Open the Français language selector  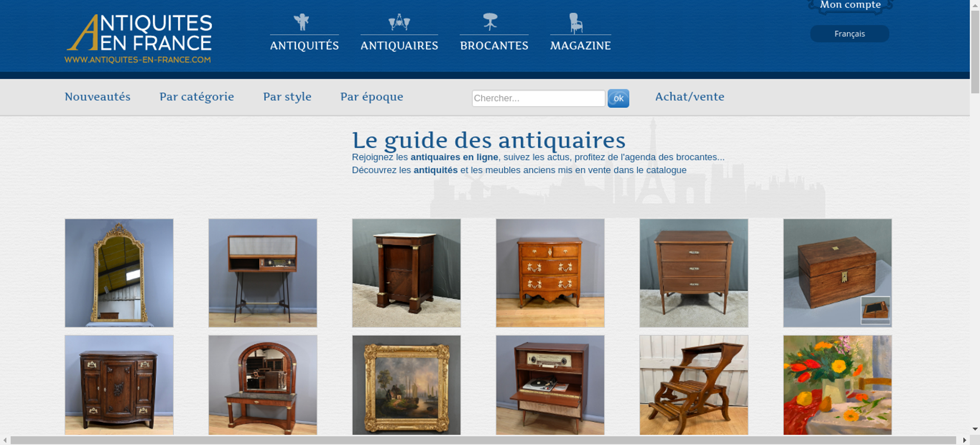pyautogui.click(x=850, y=34)
